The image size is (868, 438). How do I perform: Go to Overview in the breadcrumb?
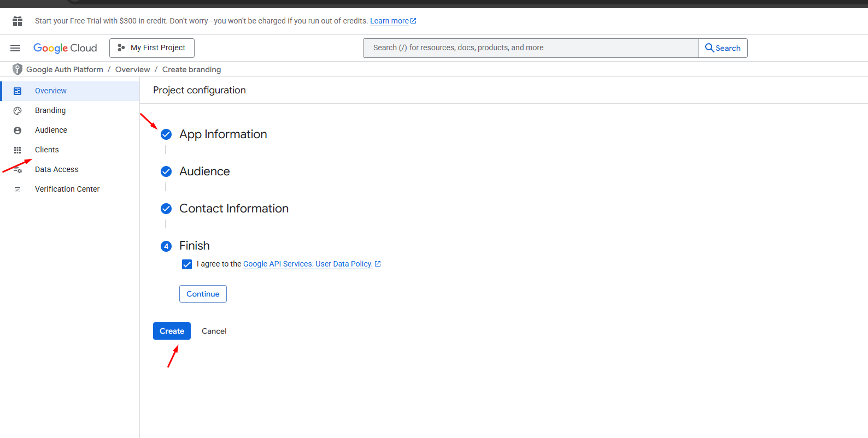pos(132,69)
